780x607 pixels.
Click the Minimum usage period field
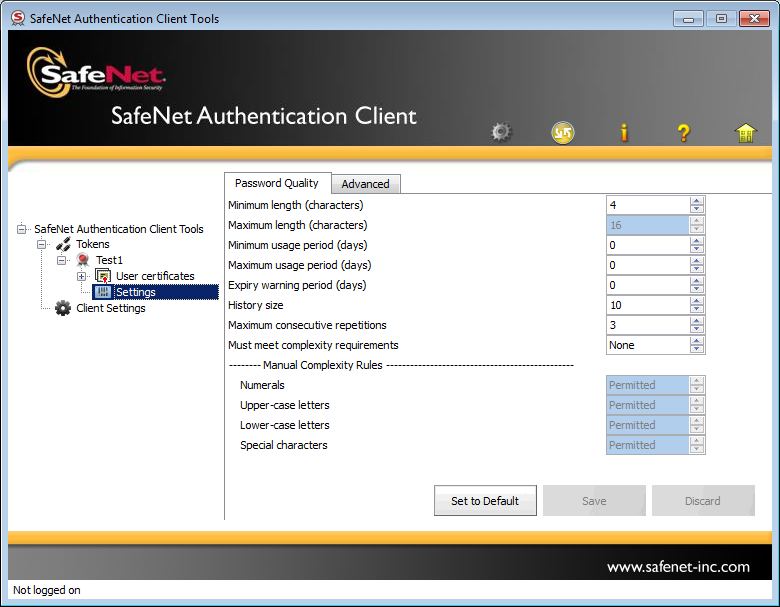click(648, 245)
